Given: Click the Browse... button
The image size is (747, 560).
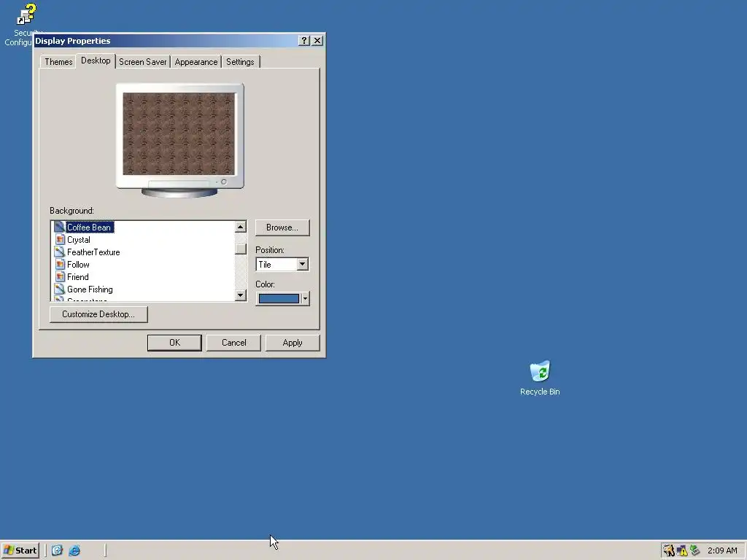Looking at the screenshot, I should click(x=282, y=227).
